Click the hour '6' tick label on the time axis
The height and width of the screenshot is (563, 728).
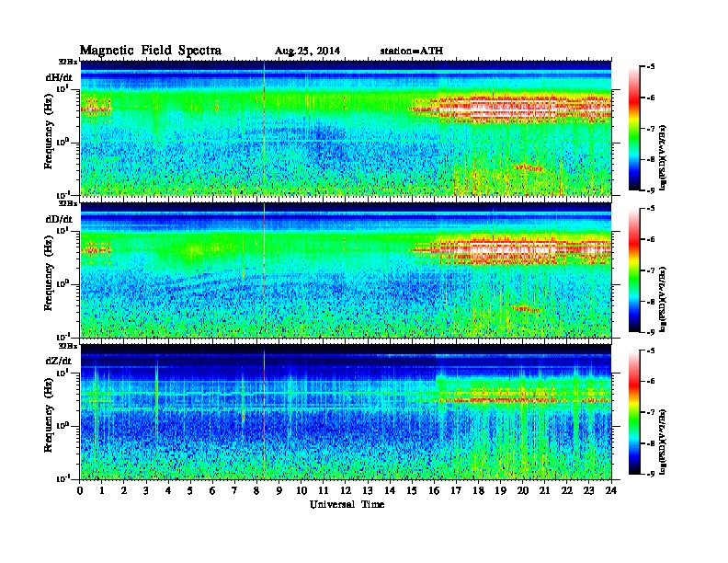(x=212, y=491)
